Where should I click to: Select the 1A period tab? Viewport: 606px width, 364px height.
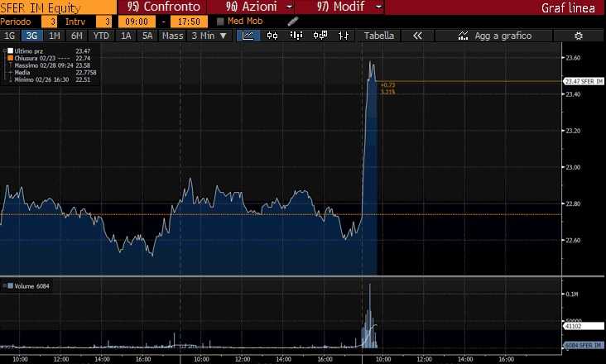click(126, 36)
